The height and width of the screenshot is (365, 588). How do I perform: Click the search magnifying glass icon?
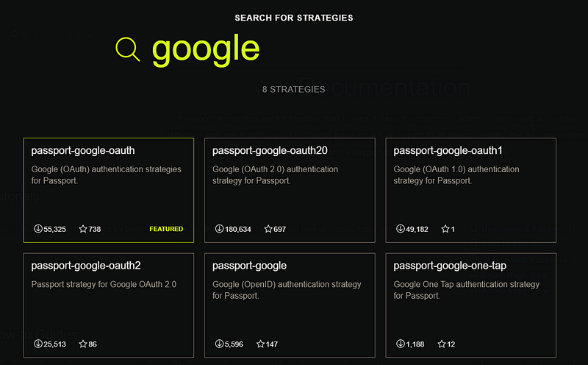coord(128,49)
